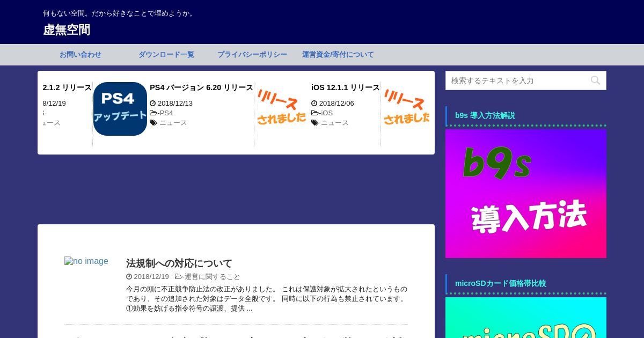
Task: Click the search magnifier icon
Action: (x=595, y=80)
